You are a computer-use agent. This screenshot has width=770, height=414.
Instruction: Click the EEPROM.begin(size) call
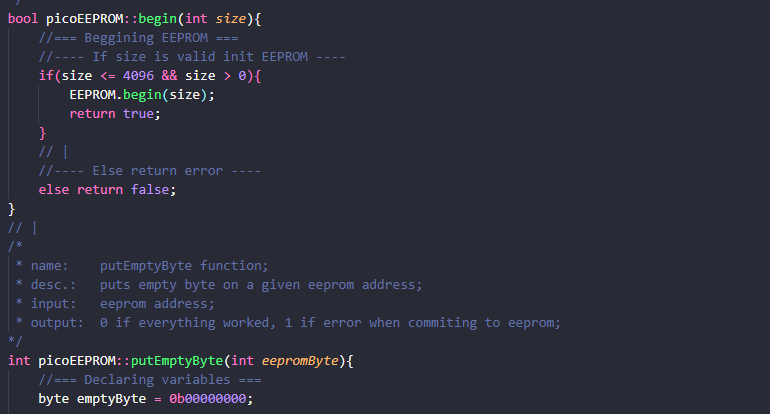tap(142, 95)
